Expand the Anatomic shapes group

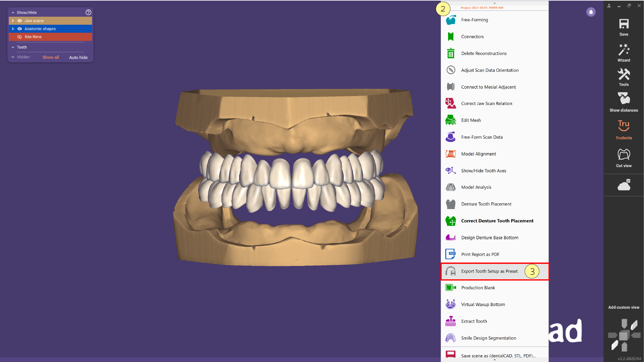click(x=13, y=29)
